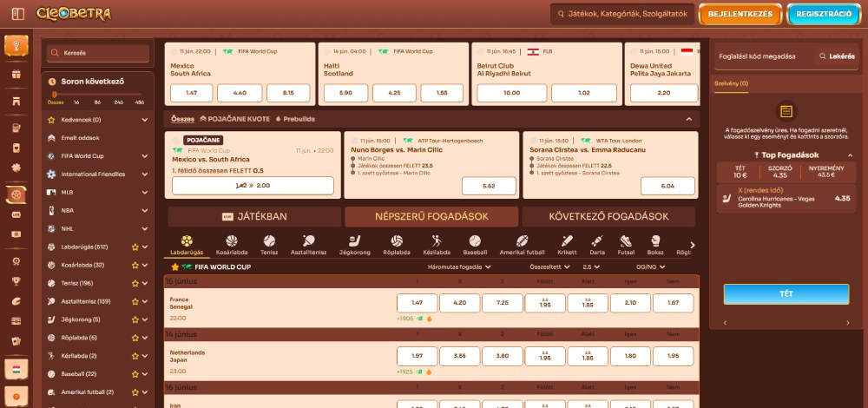Viewport: 868px width, 408px height.
Task: Open the Háromutas fogadás dropdown
Action: tap(459, 267)
